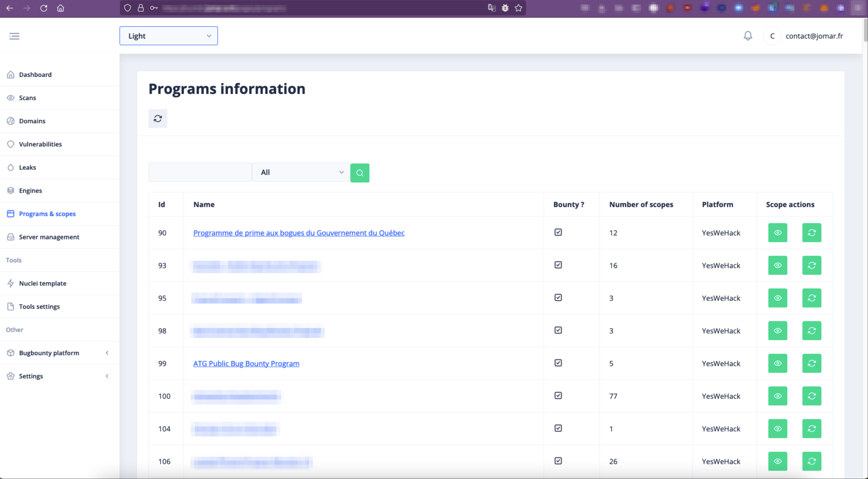Open the Light theme dropdown
The height and width of the screenshot is (479, 868).
[168, 36]
